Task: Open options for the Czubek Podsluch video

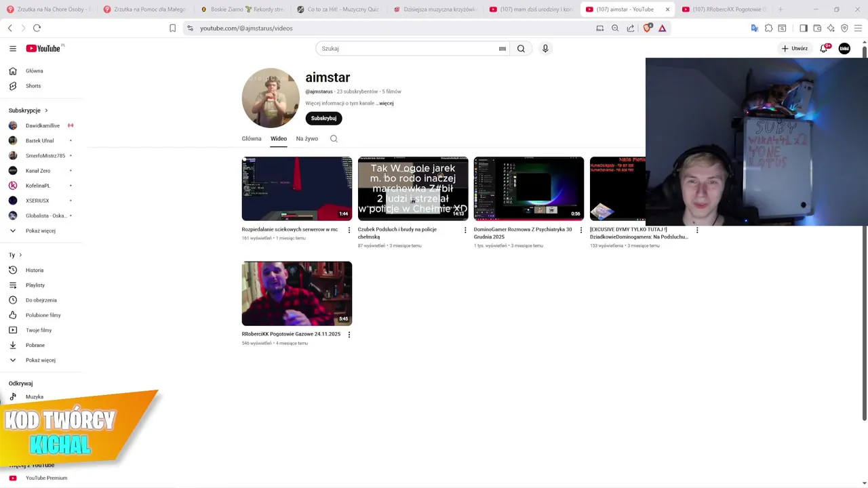Action: (465, 230)
